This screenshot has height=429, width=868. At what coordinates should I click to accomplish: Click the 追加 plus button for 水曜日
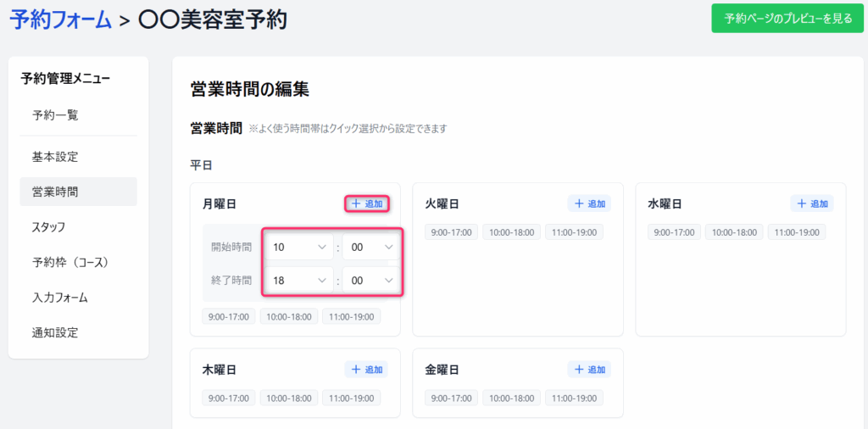point(812,203)
